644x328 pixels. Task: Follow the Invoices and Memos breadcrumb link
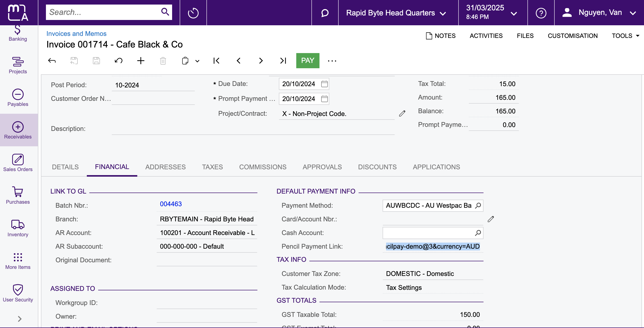tap(76, 34)
